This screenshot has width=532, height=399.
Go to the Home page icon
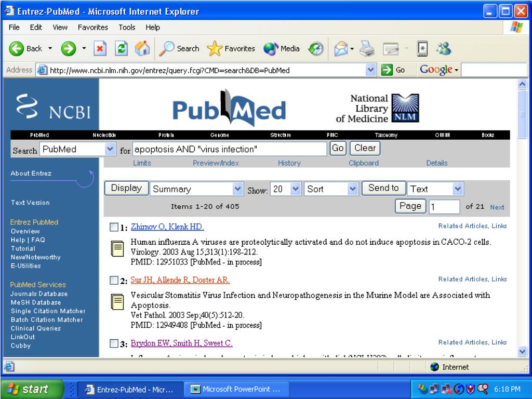[142, 48]
